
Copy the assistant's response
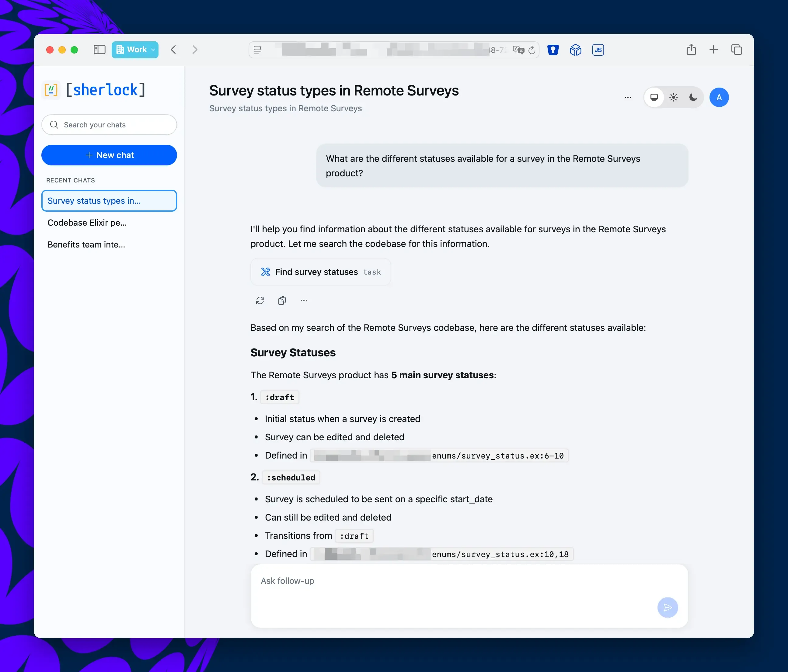click(282, 300)
